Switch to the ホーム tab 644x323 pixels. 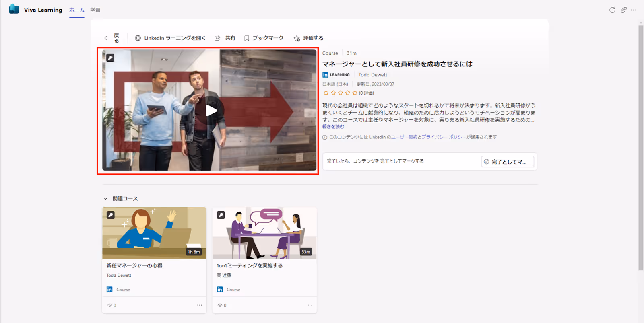point(76,10)
